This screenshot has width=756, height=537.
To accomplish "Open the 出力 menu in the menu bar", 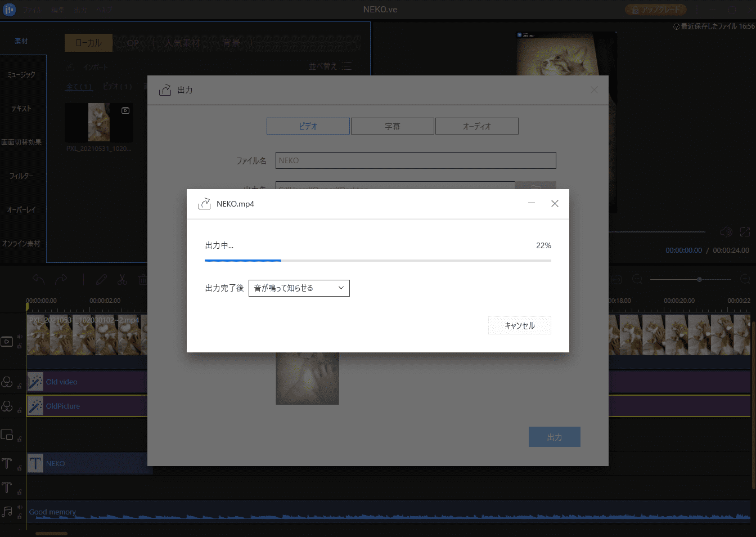I will pyautogui.click(x=80, y=10).
